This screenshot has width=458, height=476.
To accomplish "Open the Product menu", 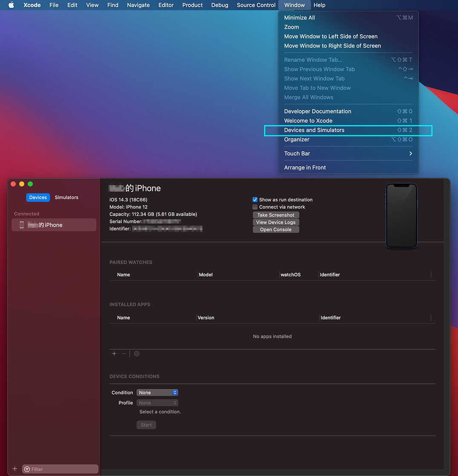I will pyautogui.click(x=192, y=5).
